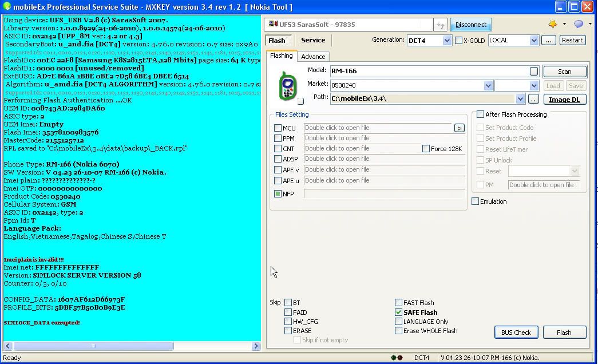Click the 'Phone Type: RM-166 (Nokia 6070)' line
This screenshot has height=364, width=598.
coord(61,164)
